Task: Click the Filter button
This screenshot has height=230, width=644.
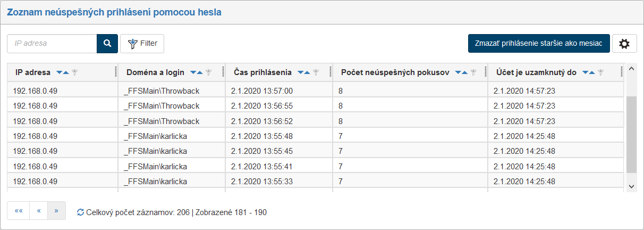Action: click(x=142, y=44)
